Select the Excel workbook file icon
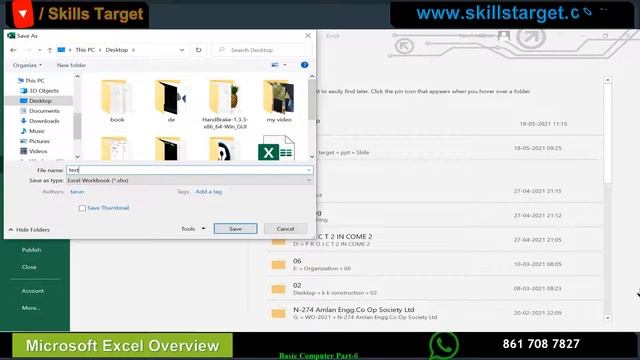Image resolution: width=640 pixels, height=360 pixels. point(276,148)
